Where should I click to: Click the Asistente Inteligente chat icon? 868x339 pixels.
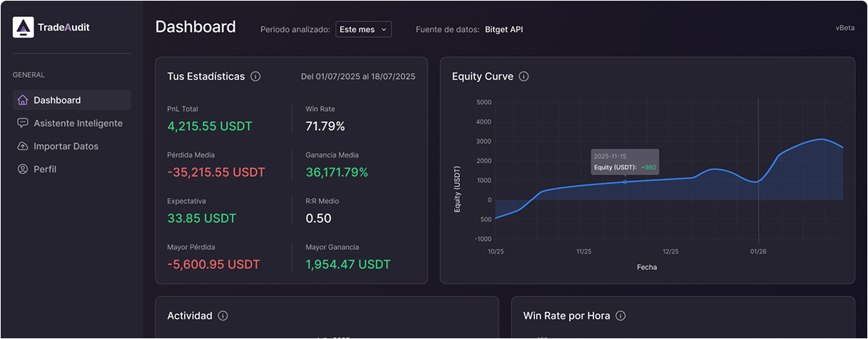23,123
